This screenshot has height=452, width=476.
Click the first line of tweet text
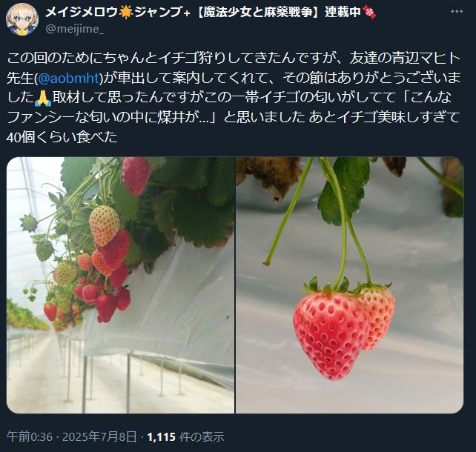pyautogui.click(x=234, y=58)
